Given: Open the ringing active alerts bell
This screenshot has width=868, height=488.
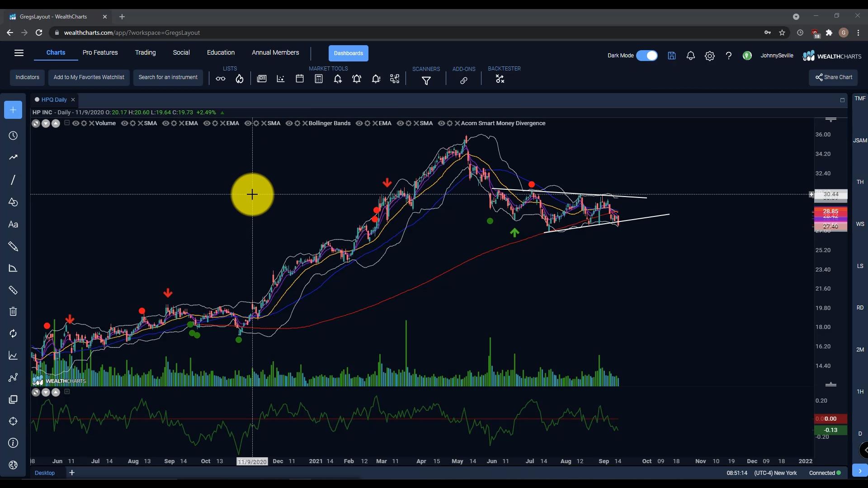Looking at the screenshot, I should pyautogui.click(x=357, y=79).
